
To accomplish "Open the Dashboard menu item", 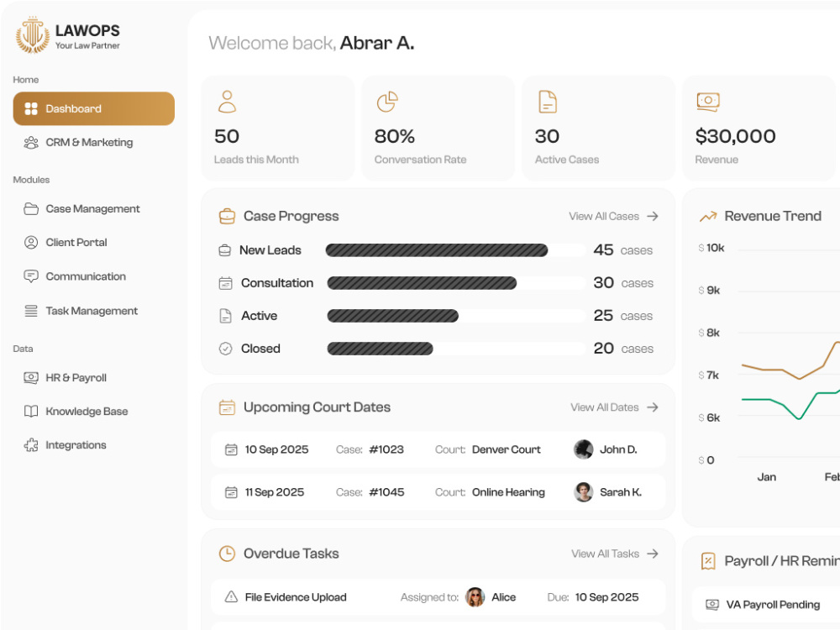I will coord(94,108).
